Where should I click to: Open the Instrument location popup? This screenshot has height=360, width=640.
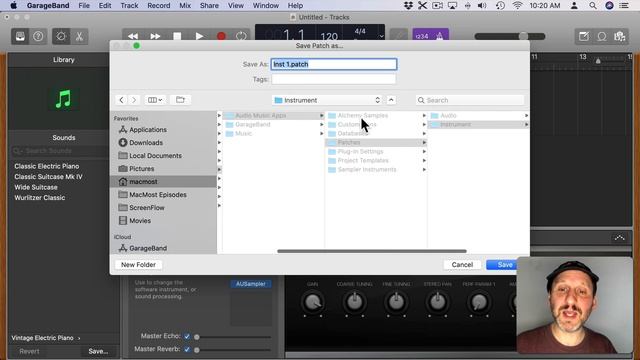click(327, 100)
